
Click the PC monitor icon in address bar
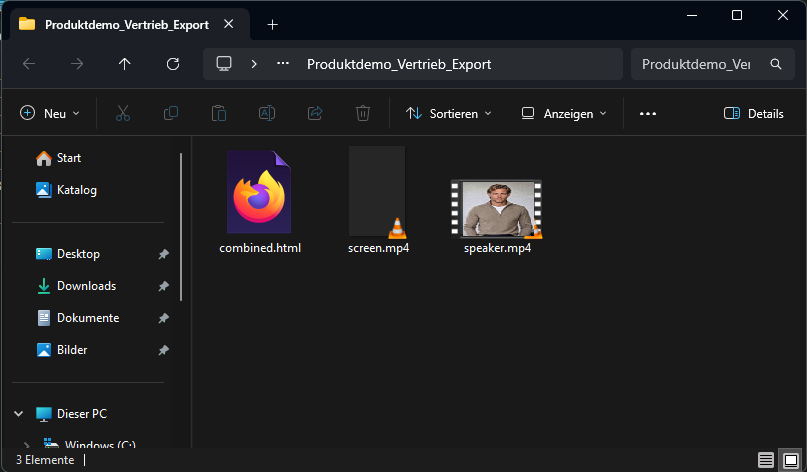click(x=224, y=64)
